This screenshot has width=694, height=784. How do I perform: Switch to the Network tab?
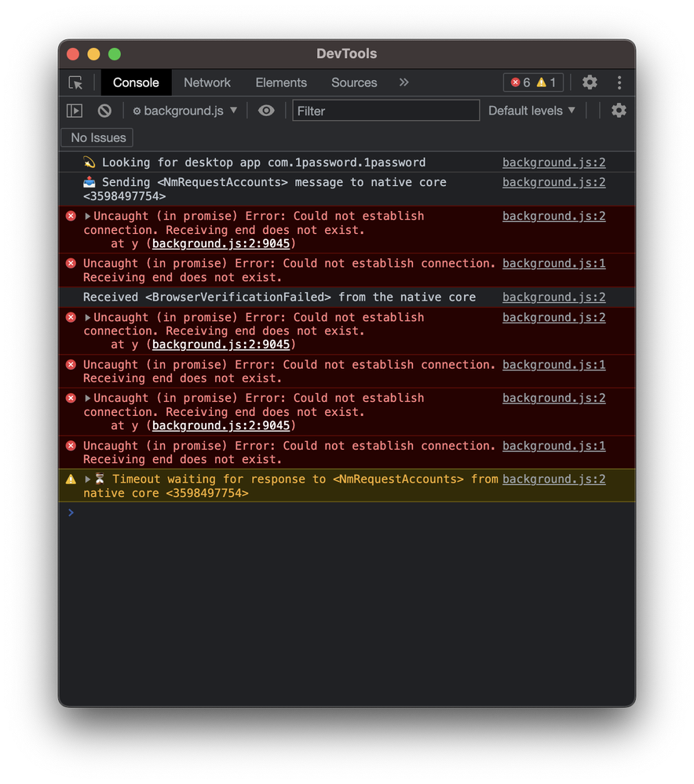(x=207, y=82)
